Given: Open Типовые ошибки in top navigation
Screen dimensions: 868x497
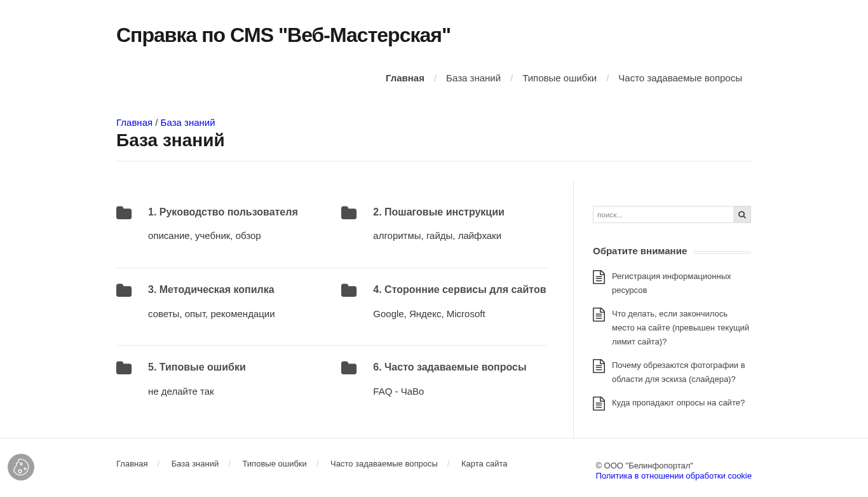Looking at the screenshot, I should pyautogui.click(x=559, y=78).
